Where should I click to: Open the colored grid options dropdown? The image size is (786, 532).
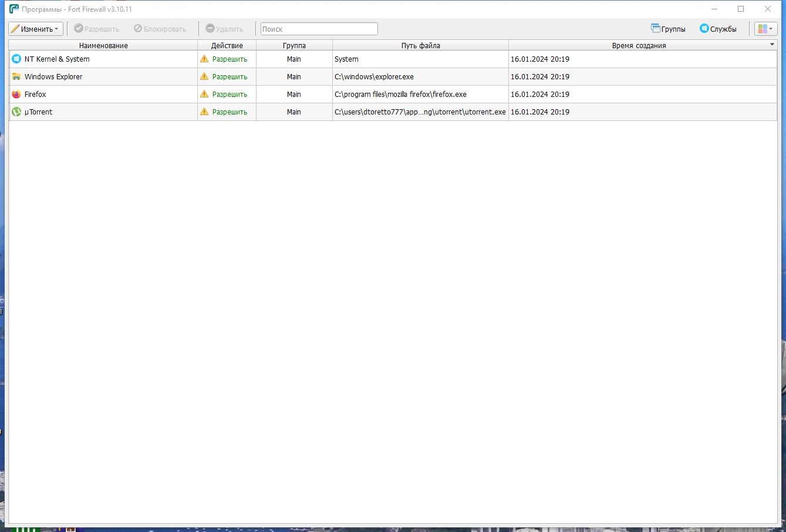pyautogui.click(x=765, y=29)
